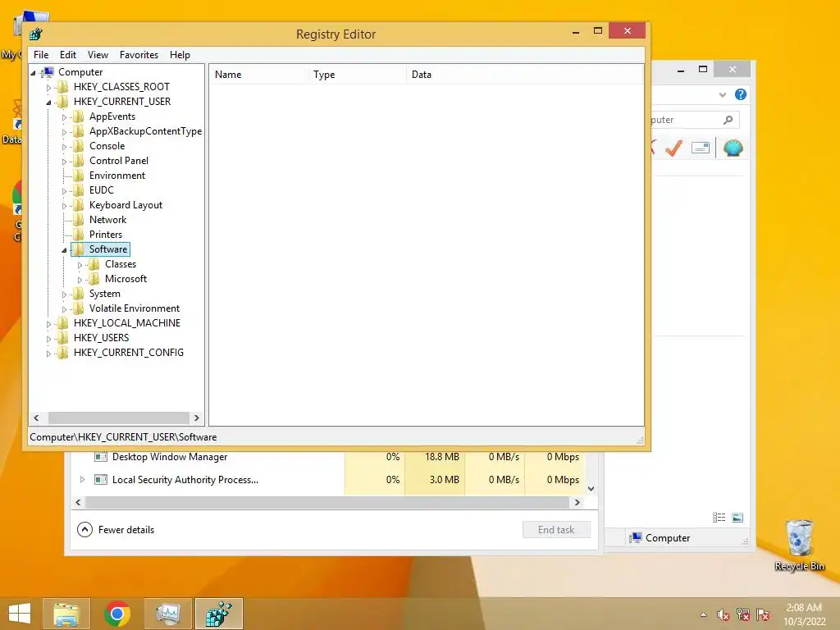Click the orange checkmark toolbar icon
The image size is (840, 630).
click(673, 148)
